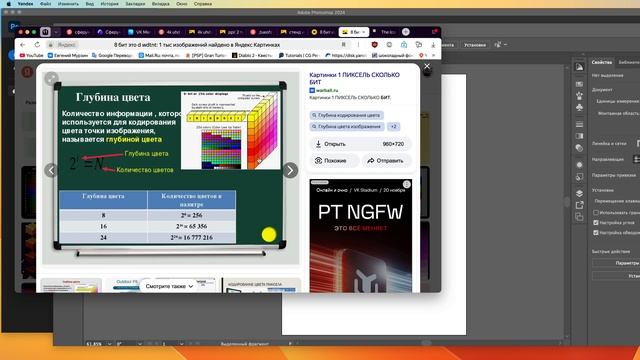Switch to the ppi 2 browser tab

click(x=231, y=32)
